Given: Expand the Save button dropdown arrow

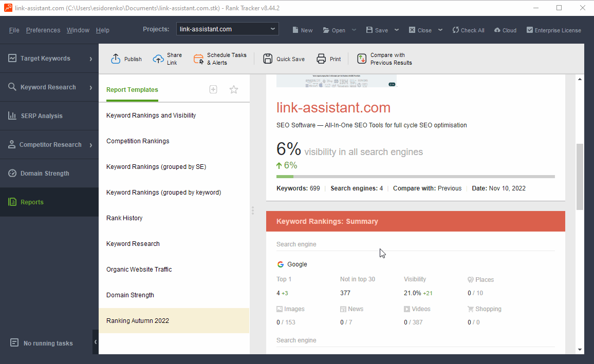Looking at the screenshot, I should [397, 30].
